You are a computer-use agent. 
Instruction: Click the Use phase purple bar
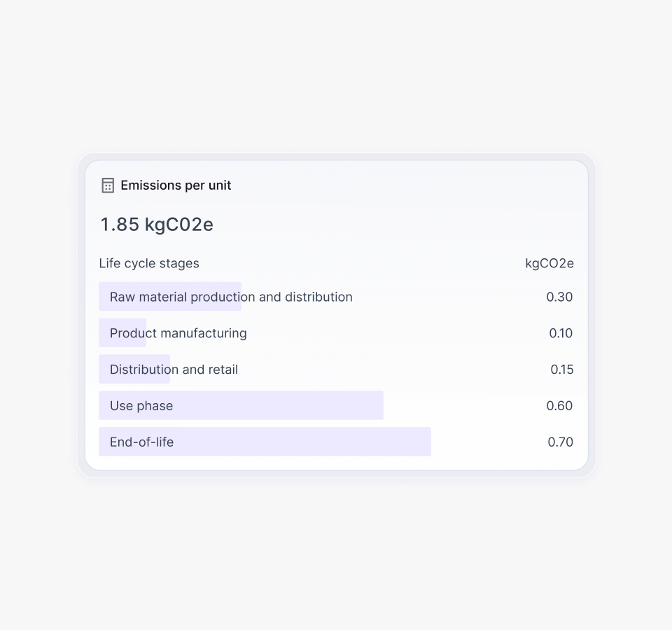pyautogui.click(x=294, y=406)
